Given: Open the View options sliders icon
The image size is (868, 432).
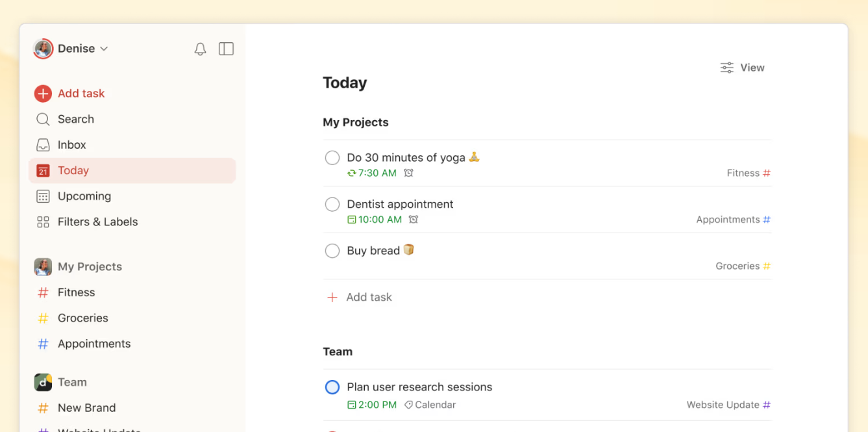Looking at the screenshot, I should coord(726,68).
